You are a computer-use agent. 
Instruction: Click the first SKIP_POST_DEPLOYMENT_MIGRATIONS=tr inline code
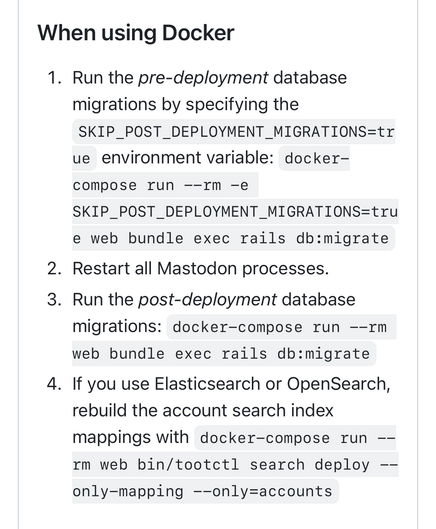tap(234, 132)
